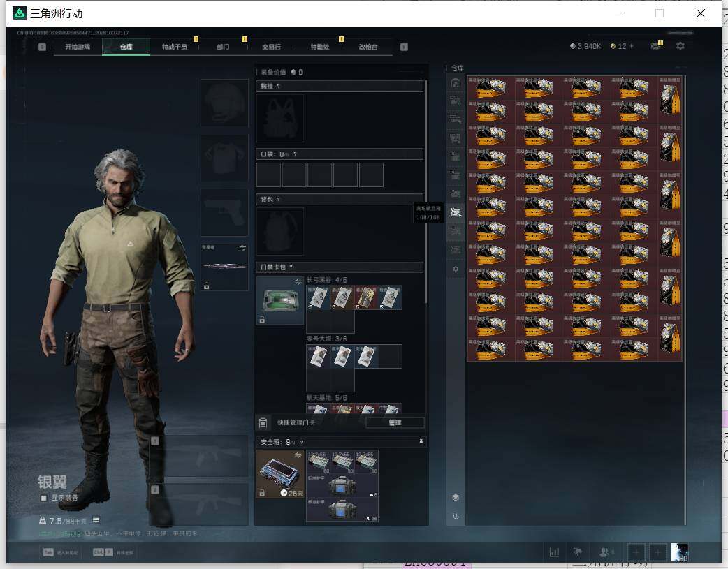Click the left arrow before the nav tabs

point(42,47)
